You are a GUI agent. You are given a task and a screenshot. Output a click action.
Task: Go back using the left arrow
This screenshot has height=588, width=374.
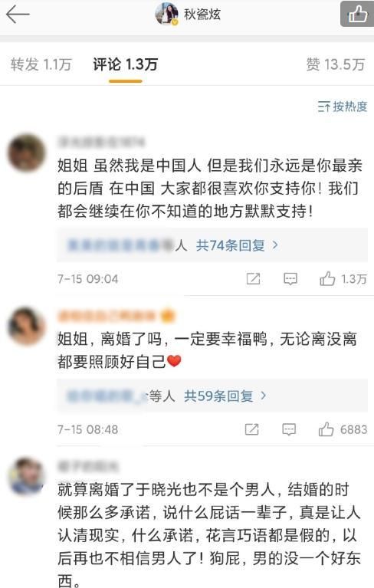point(18,15)
